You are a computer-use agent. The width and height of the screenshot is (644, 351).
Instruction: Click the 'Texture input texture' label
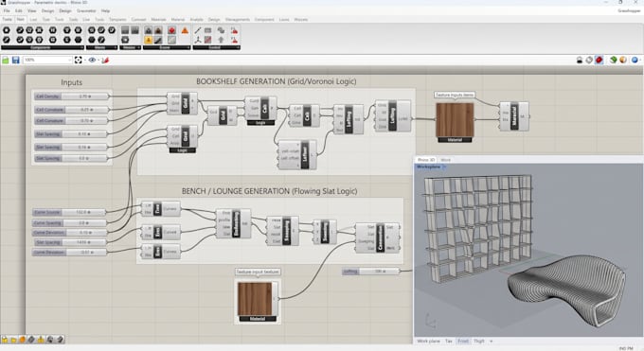258,272
